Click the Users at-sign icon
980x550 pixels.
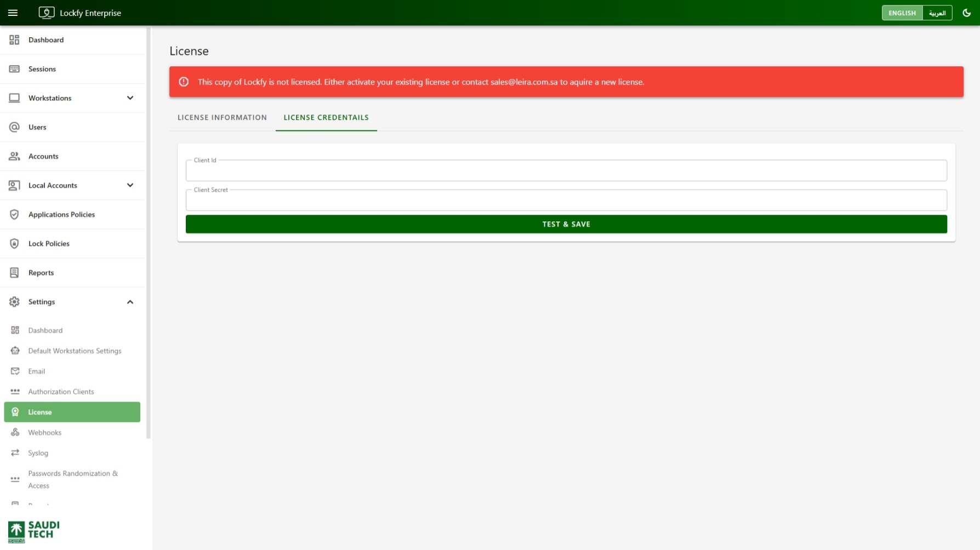pos(14,127)
